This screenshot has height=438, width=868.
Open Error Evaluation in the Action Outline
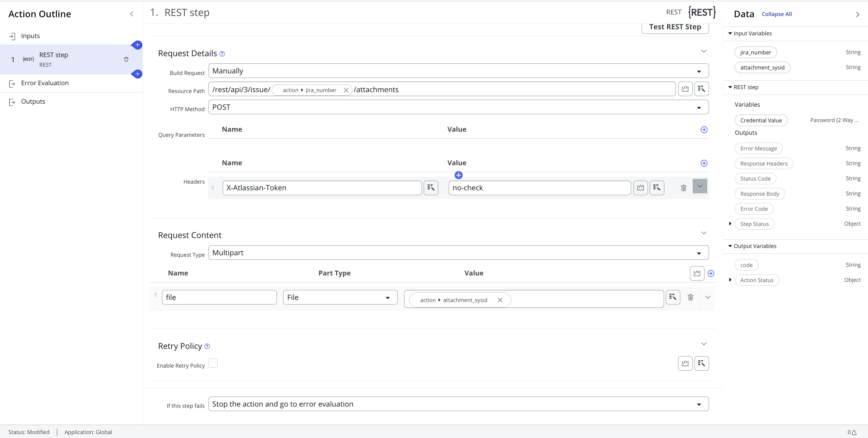(x=45, y=83)
